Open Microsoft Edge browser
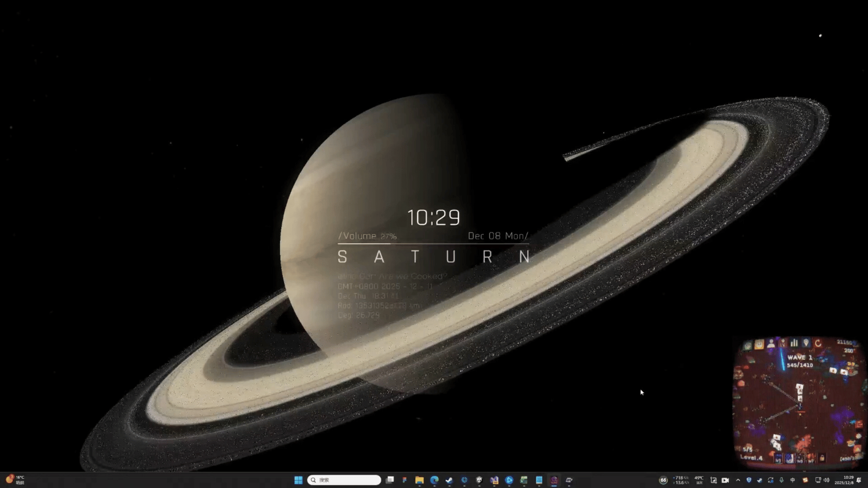 (434, 480)
